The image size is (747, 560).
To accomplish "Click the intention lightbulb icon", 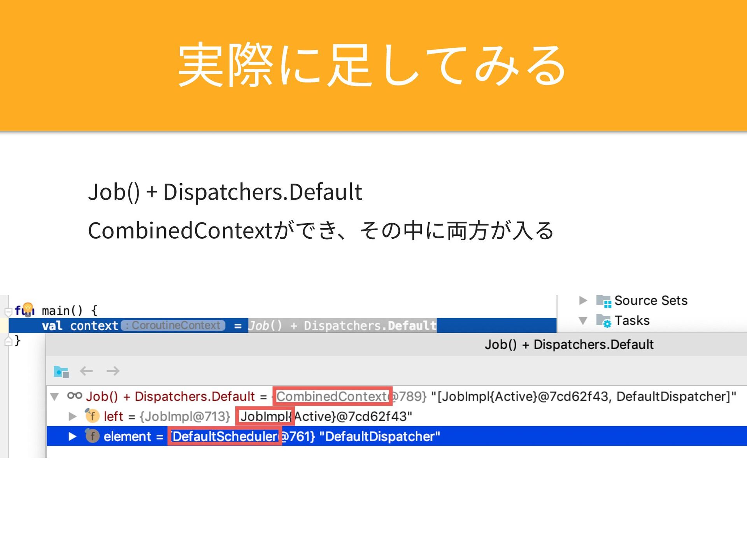I will click(28, 310).
